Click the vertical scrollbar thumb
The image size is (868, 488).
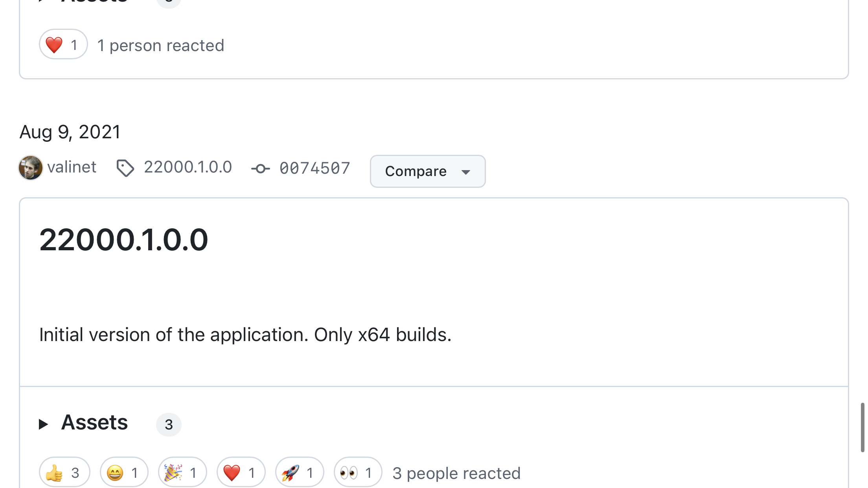click(x=862, y=427)
